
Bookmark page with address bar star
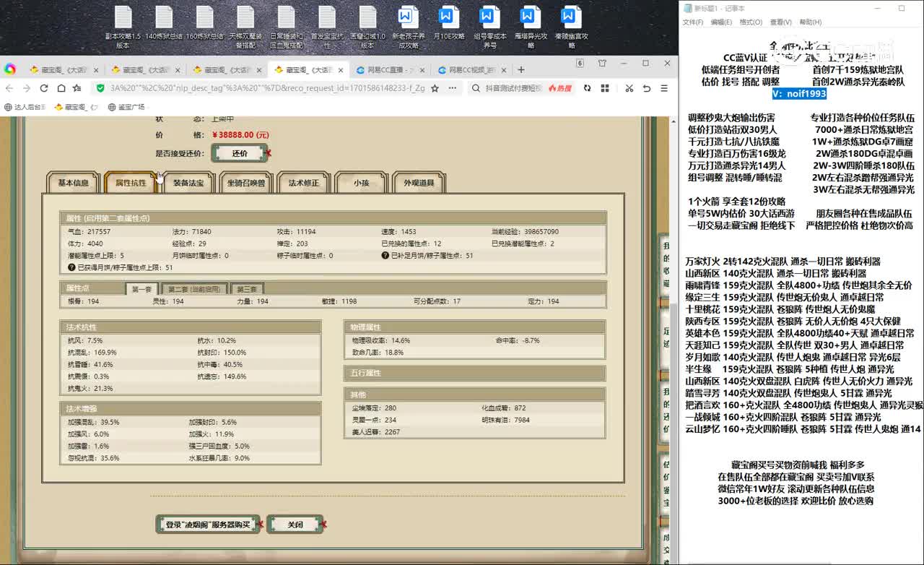(x=435, y=88)
